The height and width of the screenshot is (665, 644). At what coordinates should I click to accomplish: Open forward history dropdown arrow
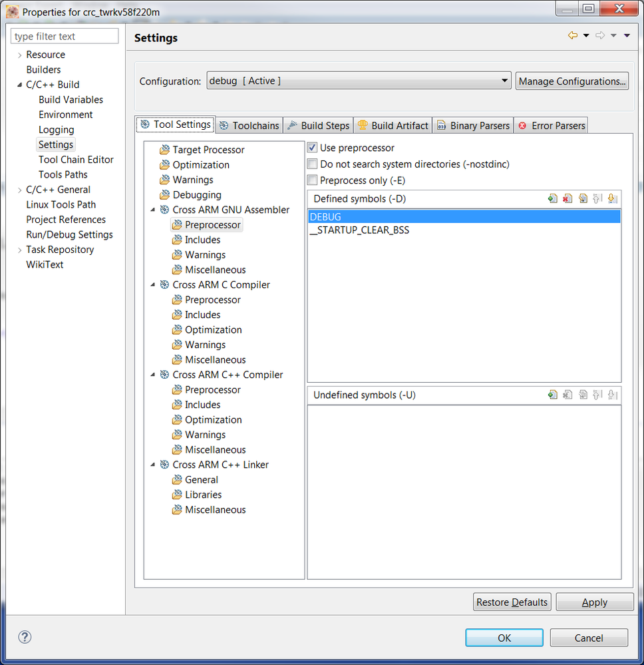tap(613, 36)
